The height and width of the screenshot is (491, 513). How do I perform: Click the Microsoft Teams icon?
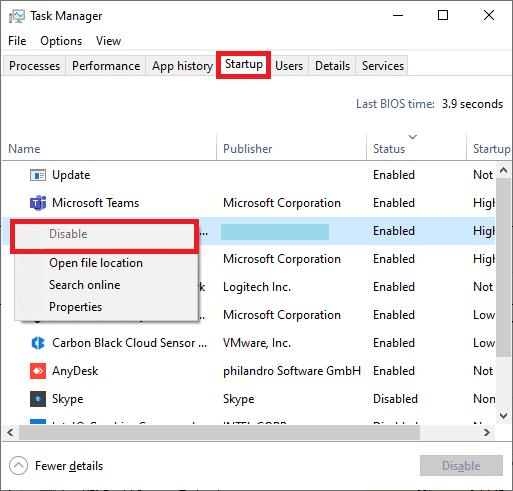[x=38, y=203]
